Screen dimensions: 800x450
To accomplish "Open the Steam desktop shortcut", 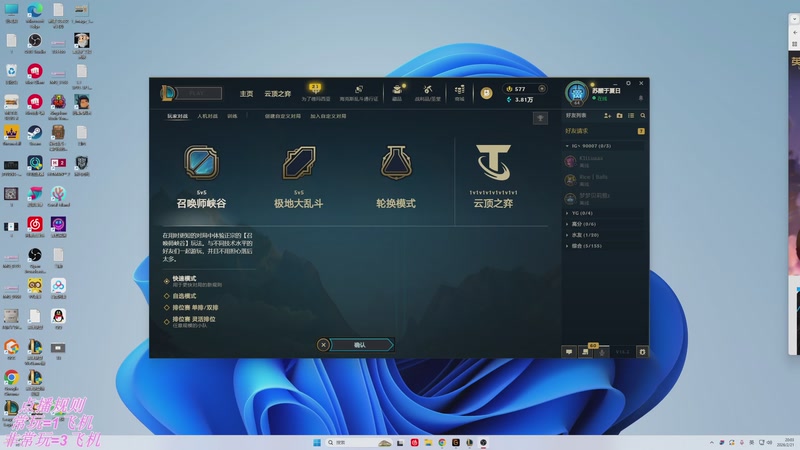I will point(35,136).
